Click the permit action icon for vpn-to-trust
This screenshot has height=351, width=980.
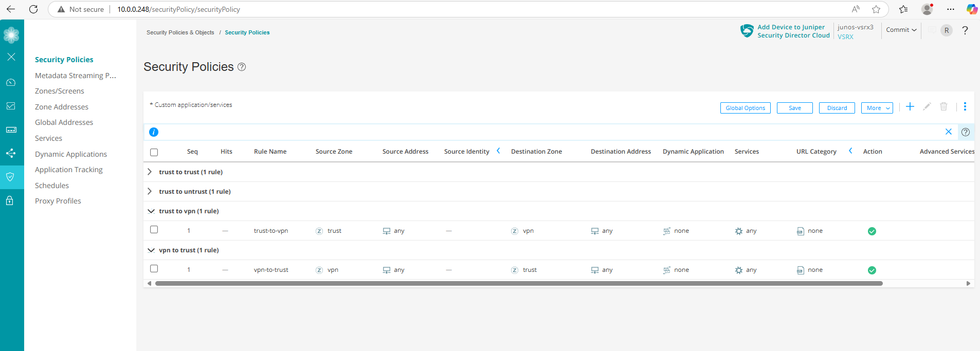[872, 270]
